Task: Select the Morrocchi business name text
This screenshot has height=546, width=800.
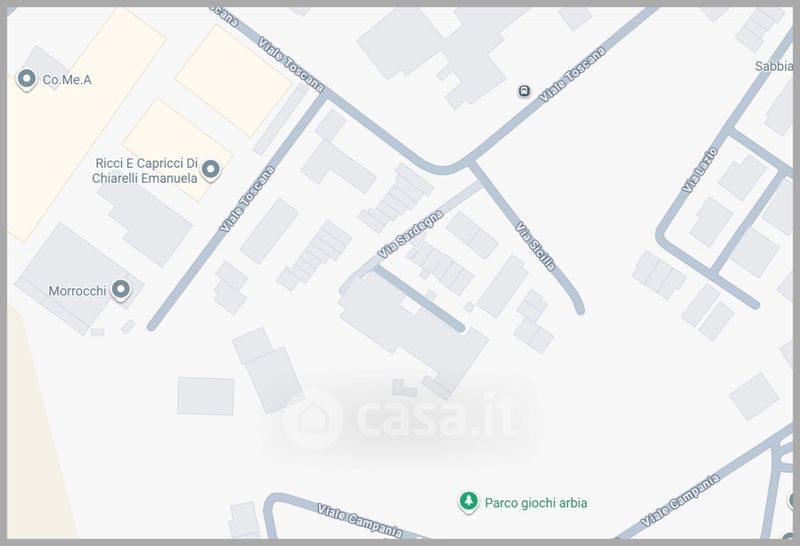Action: click(77, 291)
